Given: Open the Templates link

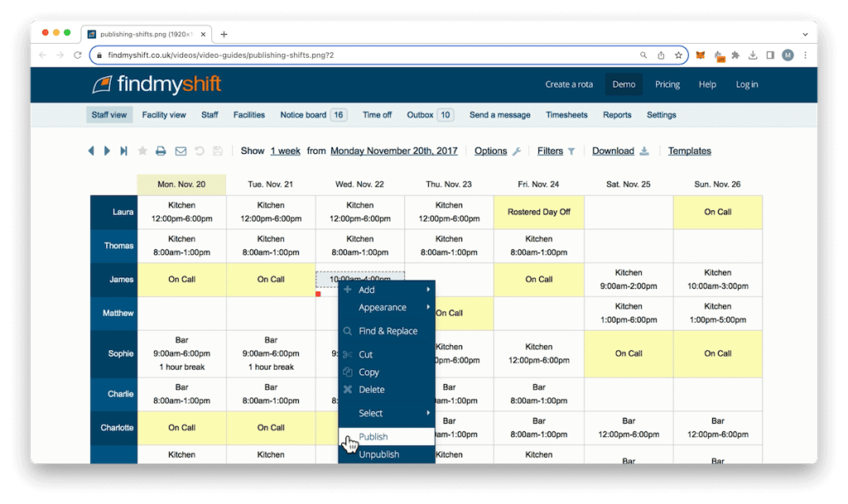Looking at the screenshot, I should click(690, 151).
